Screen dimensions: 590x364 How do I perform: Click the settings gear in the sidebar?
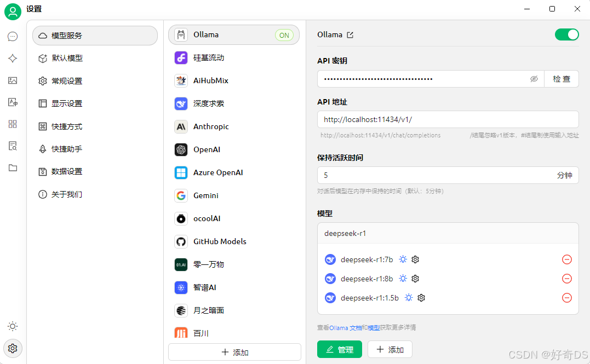pos(13,348)
